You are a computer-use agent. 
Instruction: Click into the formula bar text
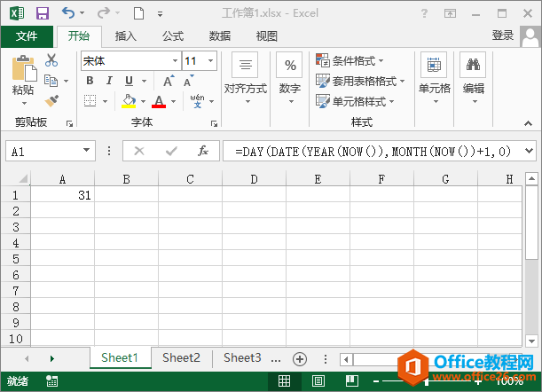click(x=373, y=151)
